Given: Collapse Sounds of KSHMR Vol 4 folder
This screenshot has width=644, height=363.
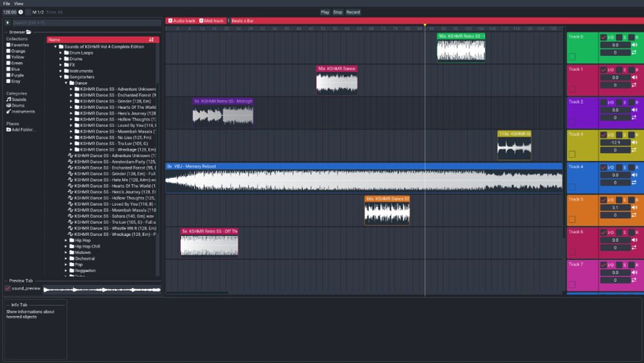Looking at the screenshot, I should [x=55, y=47].
